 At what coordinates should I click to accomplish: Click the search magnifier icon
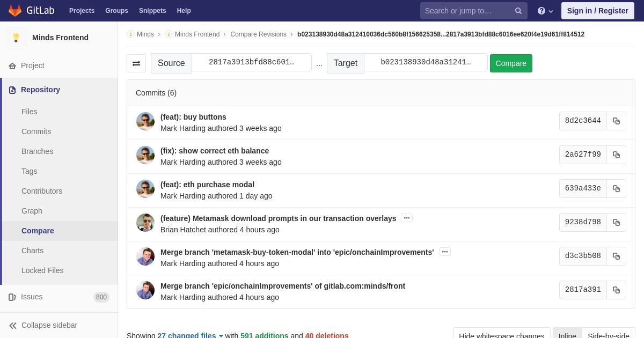coord(518,11)
